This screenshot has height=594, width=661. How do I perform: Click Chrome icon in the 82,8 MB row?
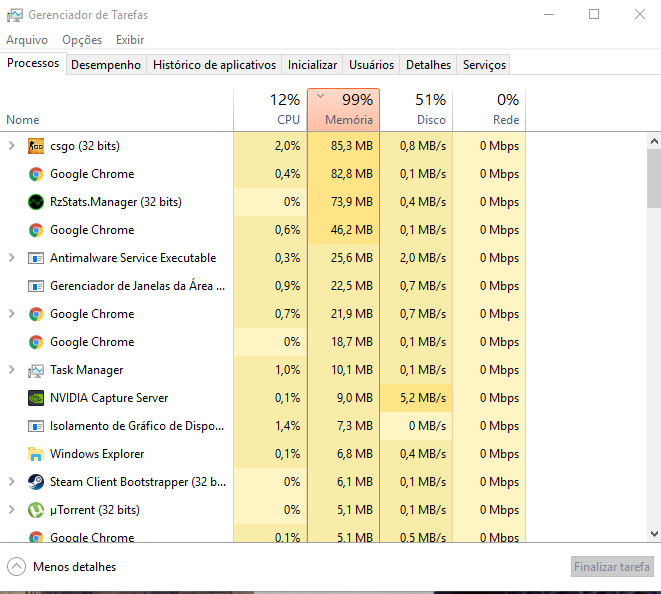pyautogui.click(x=36, y=174)
